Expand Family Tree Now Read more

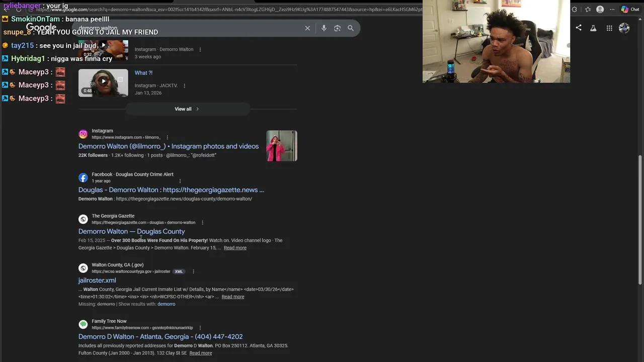click(201, 353)
